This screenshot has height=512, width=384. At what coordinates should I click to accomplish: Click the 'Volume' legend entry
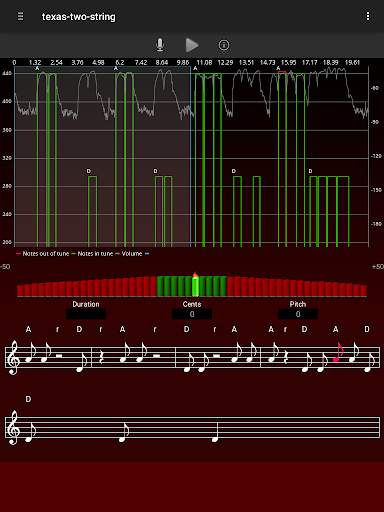(129, 254)
